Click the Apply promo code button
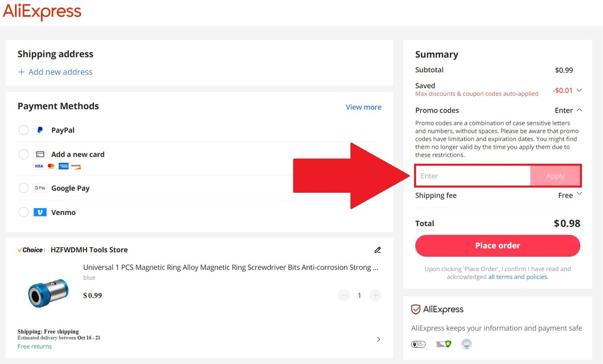 pyautogui.click(x=555, y=176)
